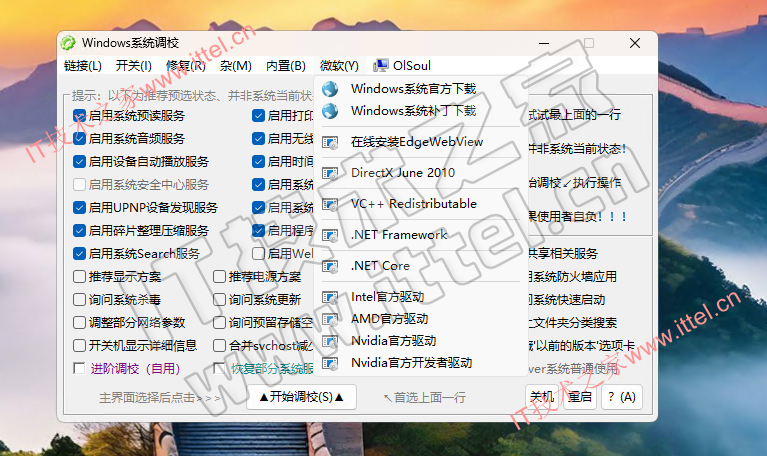Tick the 进阶调校（自用）checkbox

[80, 369]
